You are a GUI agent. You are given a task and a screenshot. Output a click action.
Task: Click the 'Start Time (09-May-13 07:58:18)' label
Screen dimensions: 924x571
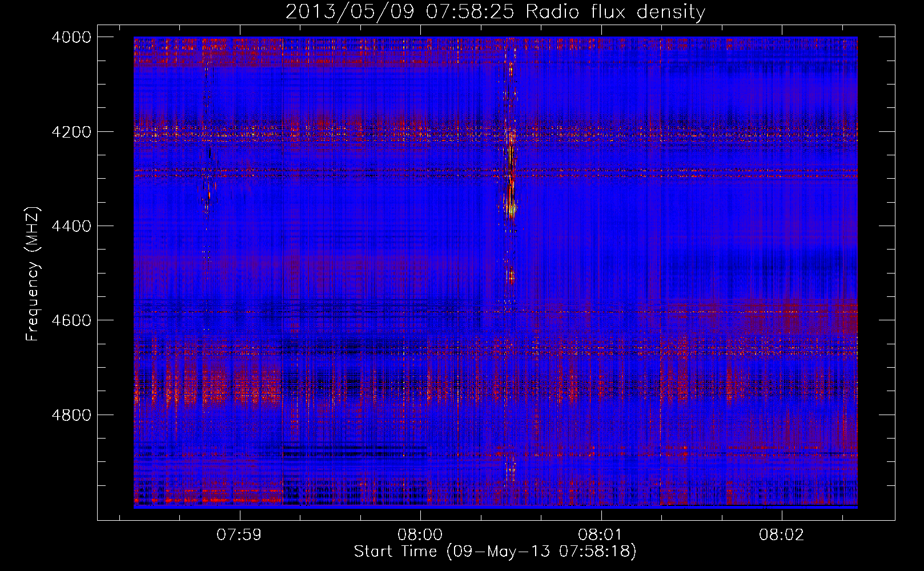(495, 552)
